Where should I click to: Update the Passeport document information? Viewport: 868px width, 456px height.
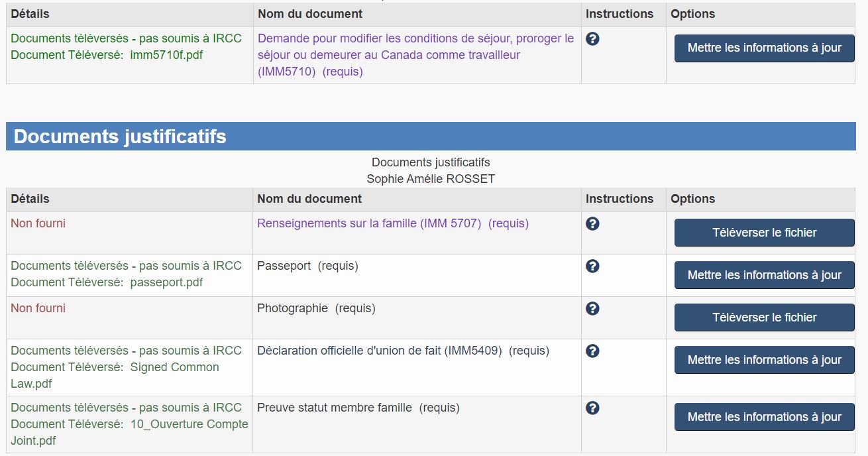pos(764,275)
